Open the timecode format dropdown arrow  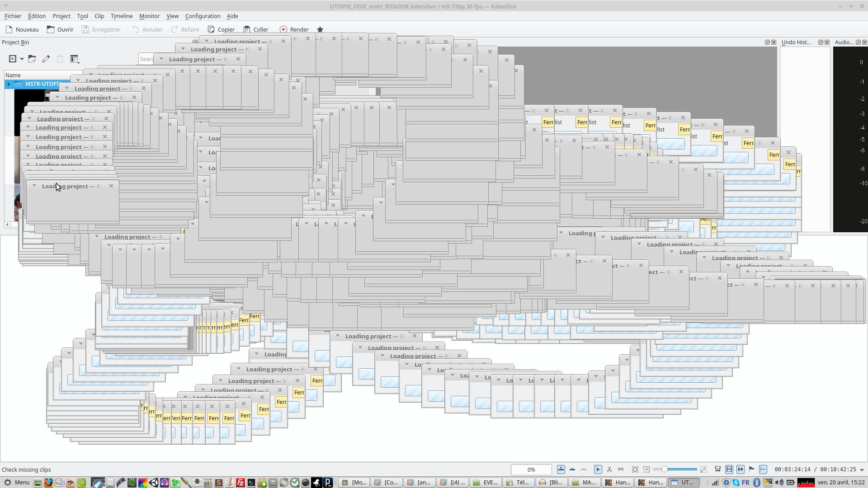coord(862,470)
